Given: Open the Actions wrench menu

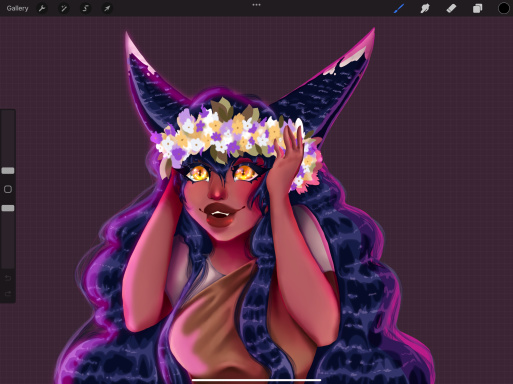Looking at the screenshot, I should (42, 8).
